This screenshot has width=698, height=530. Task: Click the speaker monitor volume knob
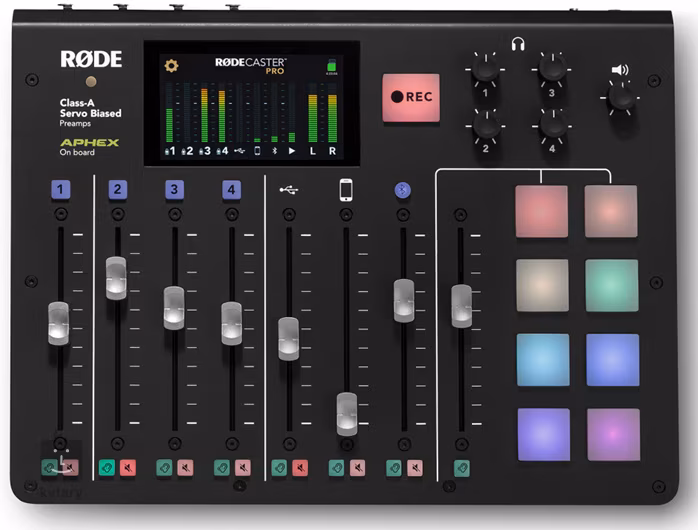point(621,97)
